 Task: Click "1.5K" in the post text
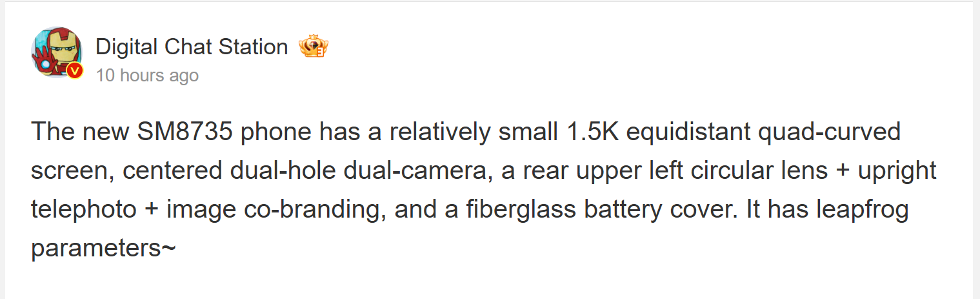pos(590,132)
